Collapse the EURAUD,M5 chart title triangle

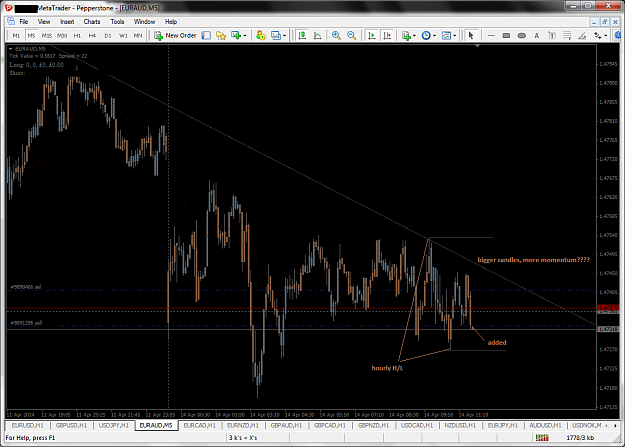pyautogui.click(x=11, y=49)
